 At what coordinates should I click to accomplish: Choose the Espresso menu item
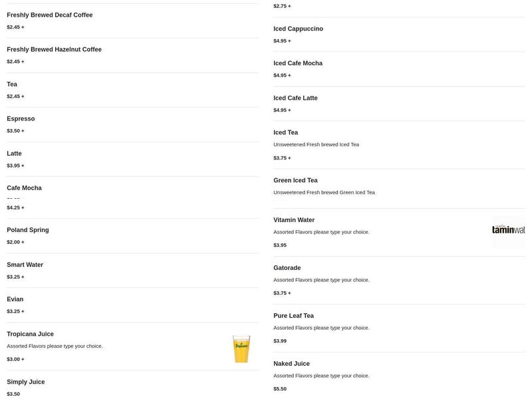point(21,119)
